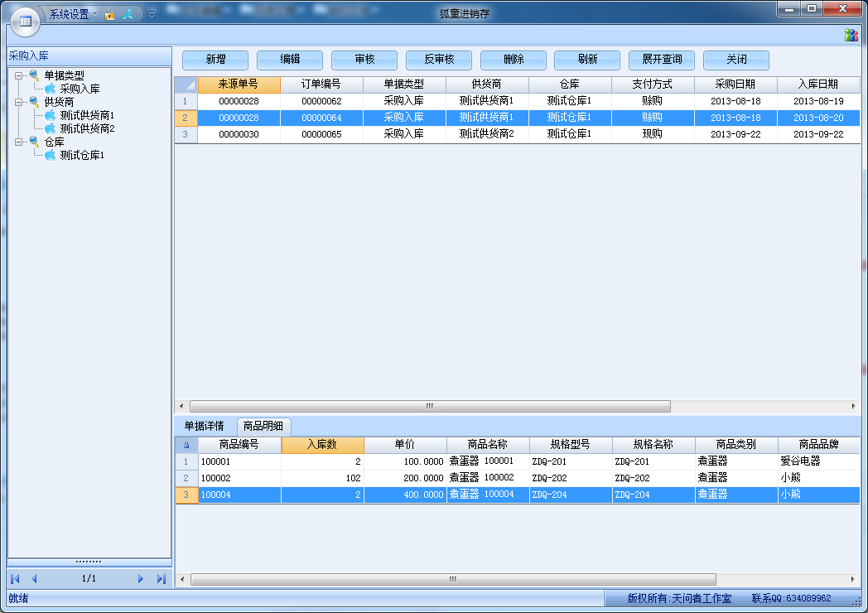
Task: Go to the next page in navigator
Action: tap(141, 578)
